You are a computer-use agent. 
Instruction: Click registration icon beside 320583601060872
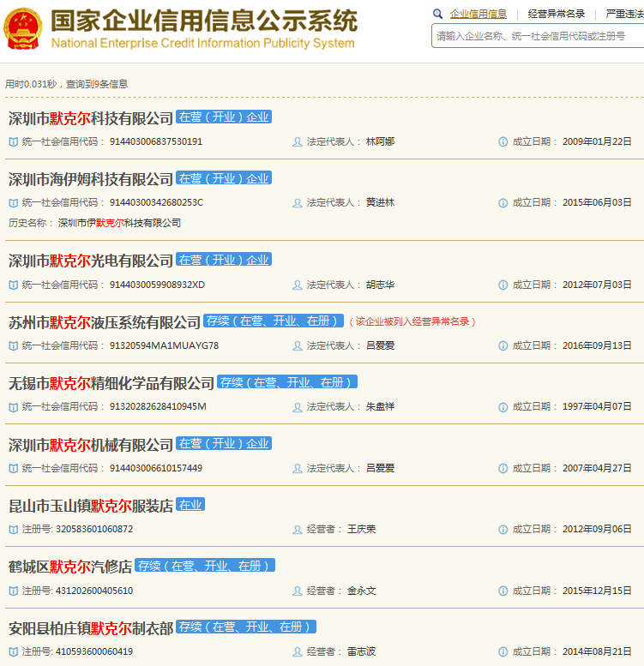point(14,530)
